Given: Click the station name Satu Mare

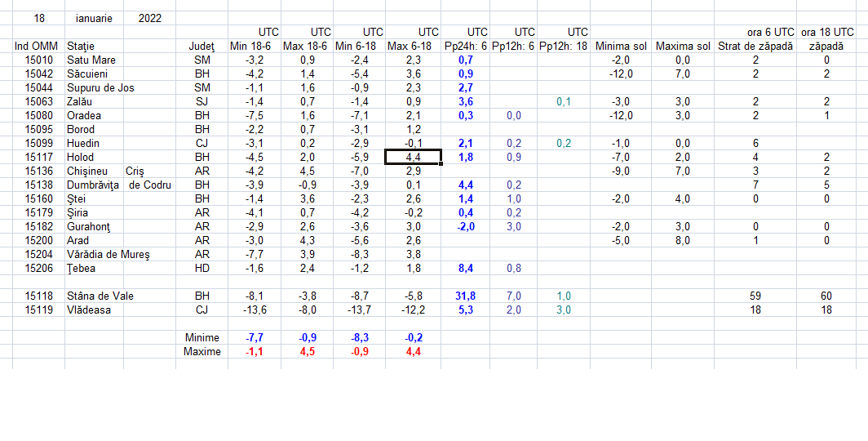Looking at the screenshot, I should click(91, 60).
